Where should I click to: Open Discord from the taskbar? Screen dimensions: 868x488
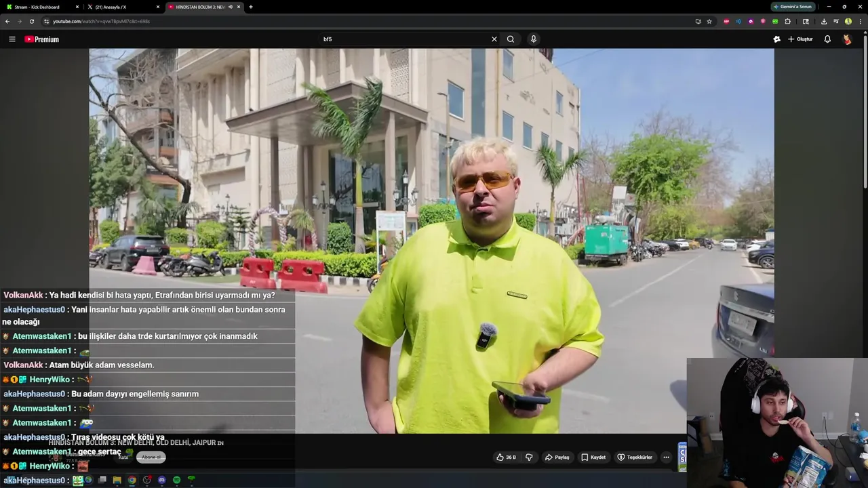point(161,480)
